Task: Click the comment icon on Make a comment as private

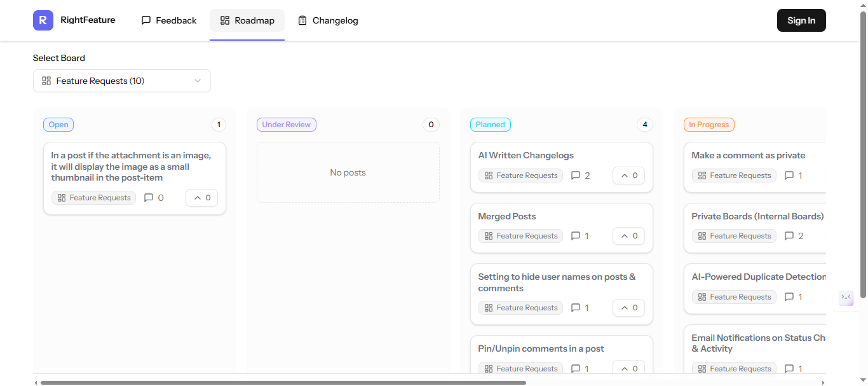Action: [789, 176]
